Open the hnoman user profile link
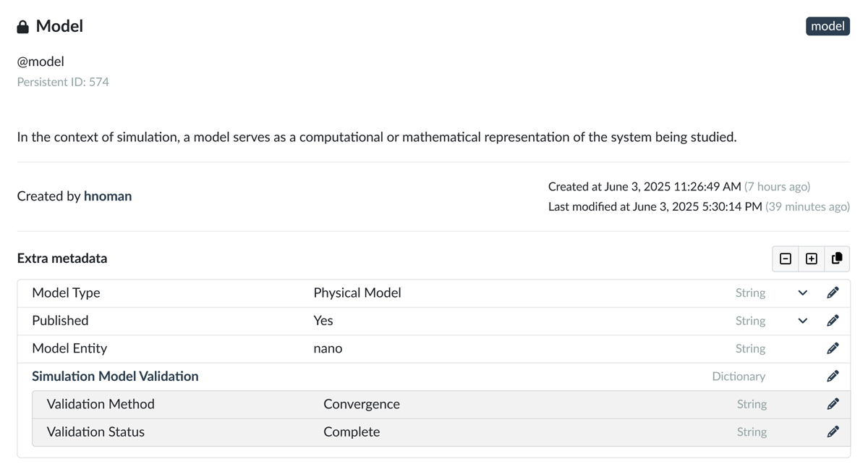This screenshot has width=868, height=475. coord(108,196)
